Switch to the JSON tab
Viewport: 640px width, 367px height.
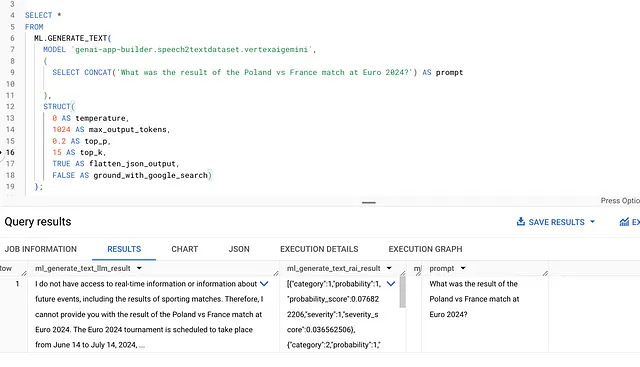(x=239, y=249)
